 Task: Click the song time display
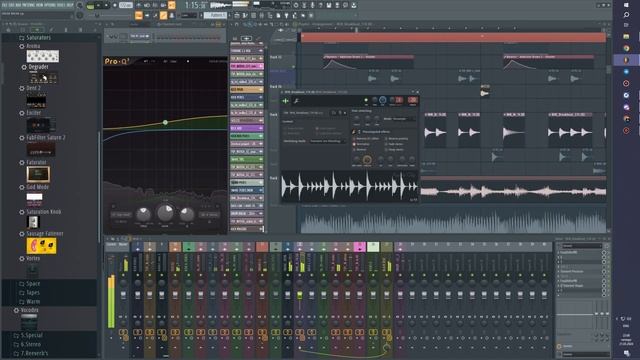coord(196,5)
